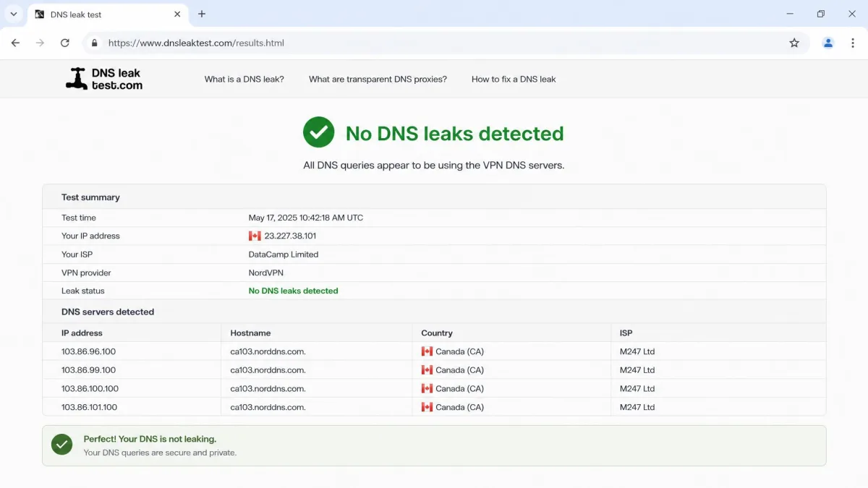The image size is (868, 488).
Task: Click the browser back arrow
Action: pos(15,43)
